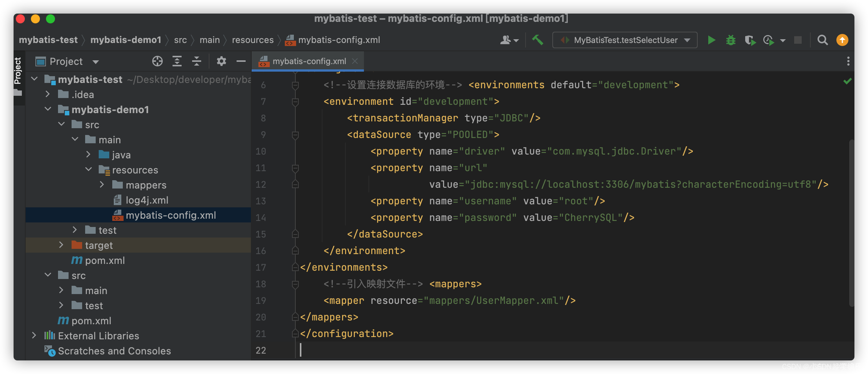This screenshot has width=868, height=374.
Task: Click the stop process square icon
Action: tap(798, 40)
